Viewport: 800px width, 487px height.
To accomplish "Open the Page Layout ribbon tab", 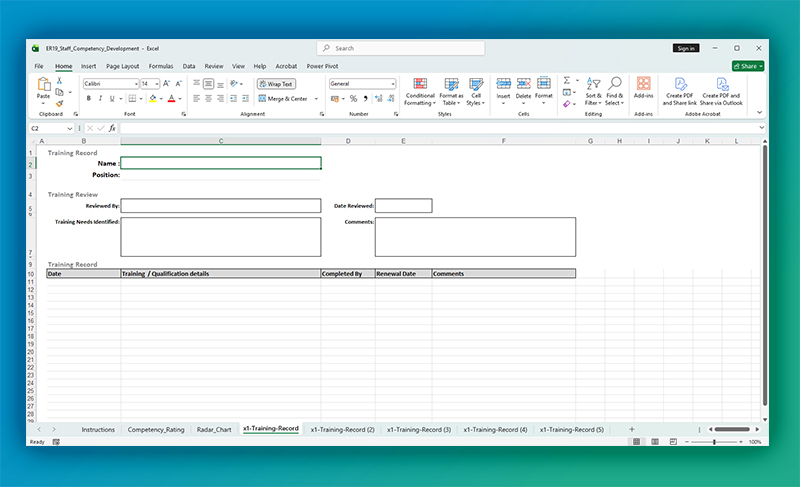I will 122,66.
